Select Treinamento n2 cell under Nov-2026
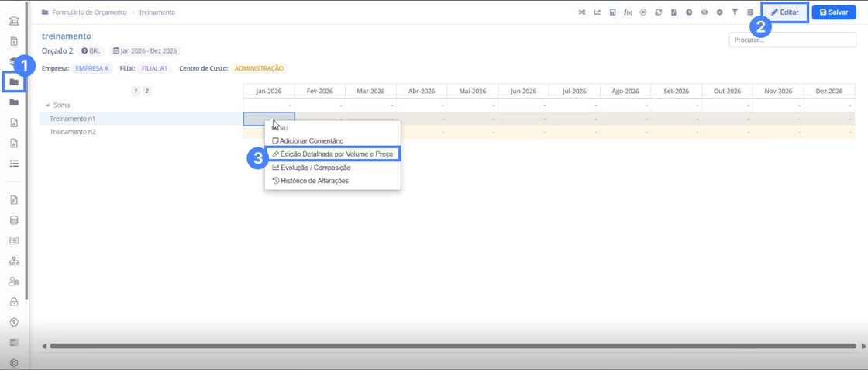 click(778, 132)
